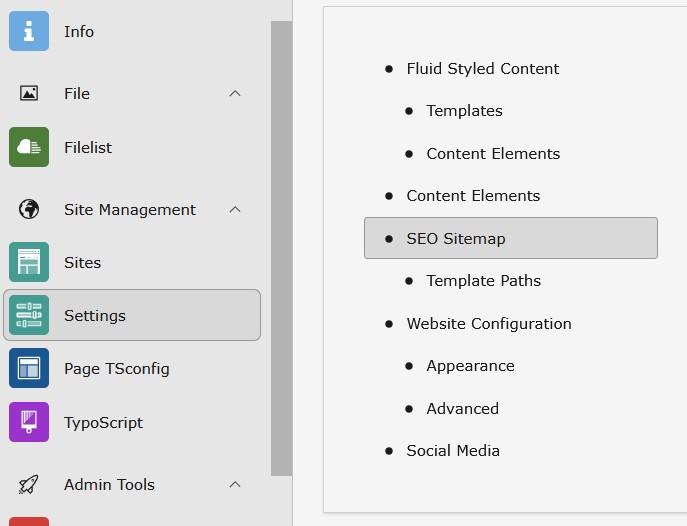
Task: Open the Info module icon
Action: tap(29, 31)
